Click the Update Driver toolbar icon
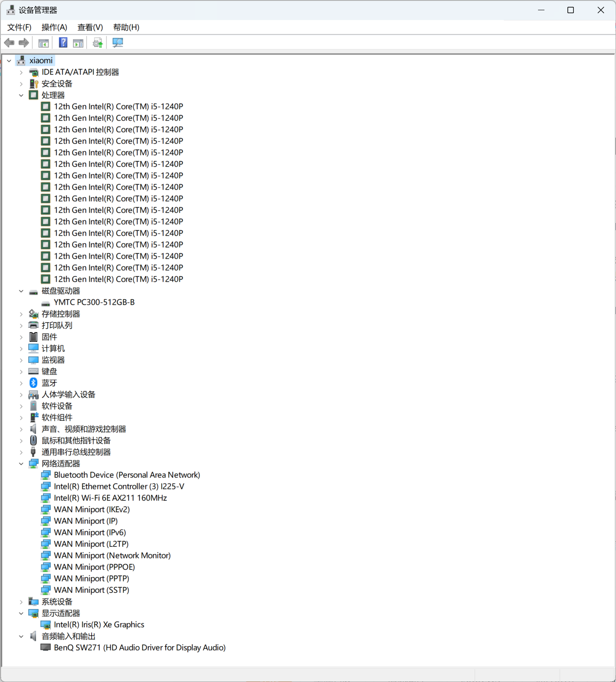The image size is (616, 682). tap(98, 43)
